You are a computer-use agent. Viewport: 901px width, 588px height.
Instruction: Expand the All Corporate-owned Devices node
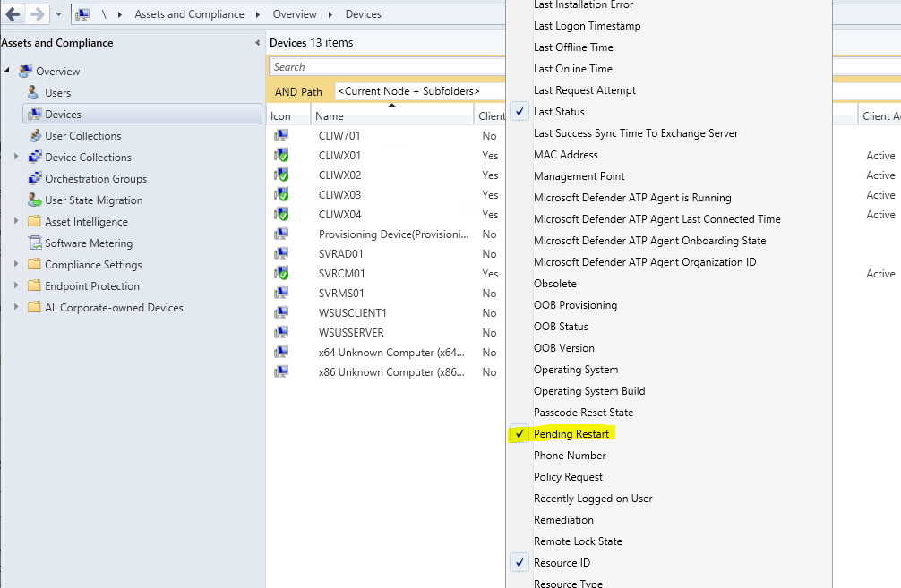pos(16,307)
